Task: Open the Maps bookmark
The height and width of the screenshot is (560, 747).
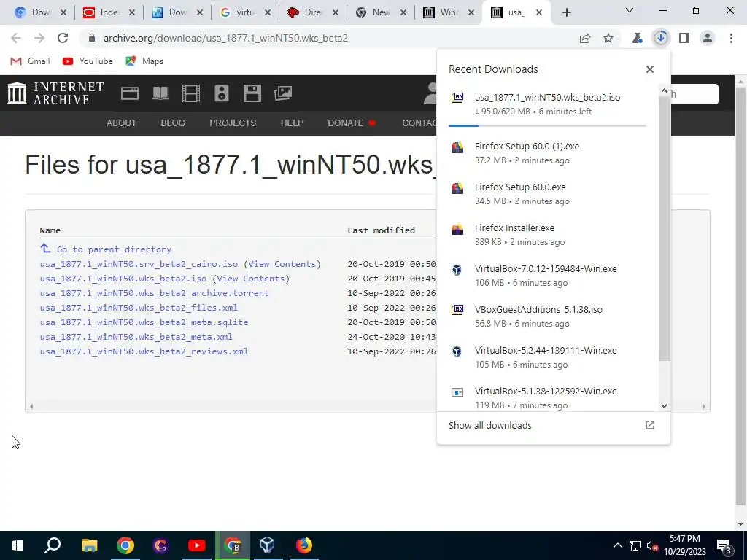Action: (x=144, y=61)
